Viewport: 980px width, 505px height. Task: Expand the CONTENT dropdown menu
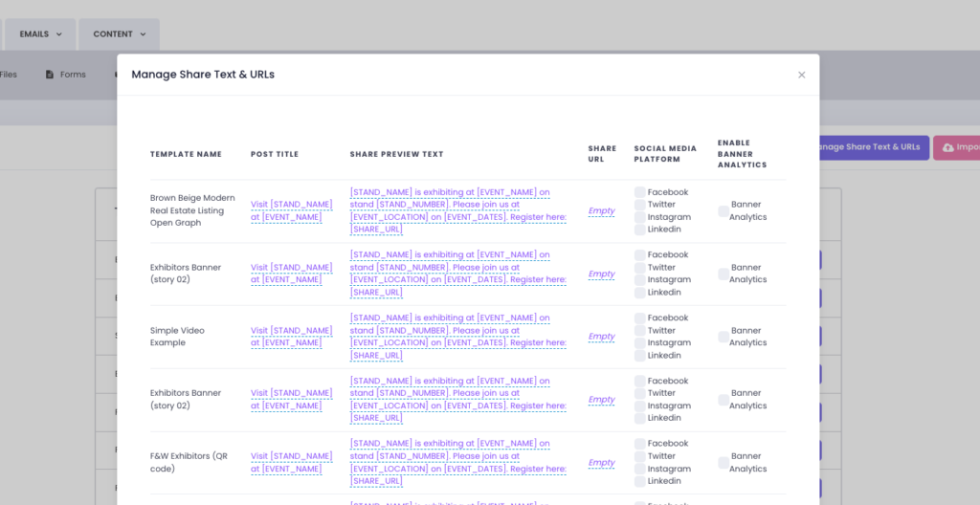click(120, 34)
